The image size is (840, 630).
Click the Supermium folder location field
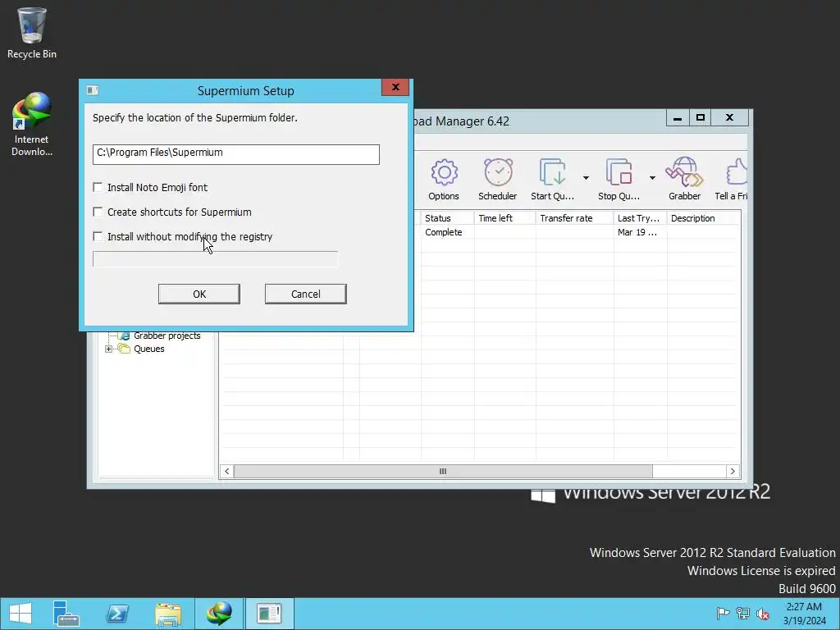[235, 154]
